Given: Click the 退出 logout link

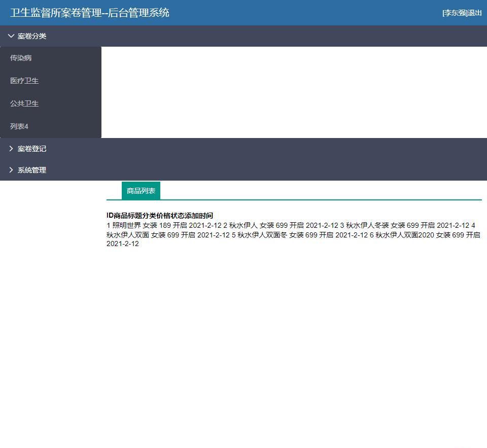Looking at the screenshot, I should click(475, 13).
